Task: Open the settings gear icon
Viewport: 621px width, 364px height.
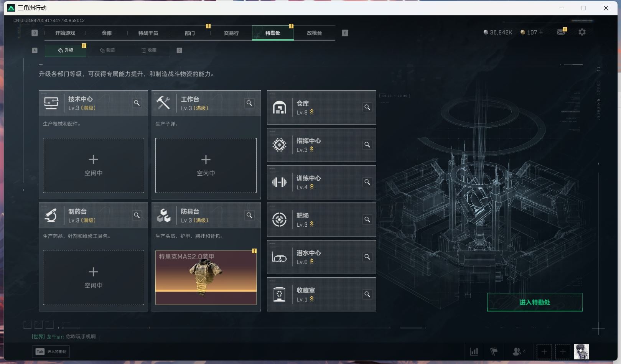Action: [582, 32]
